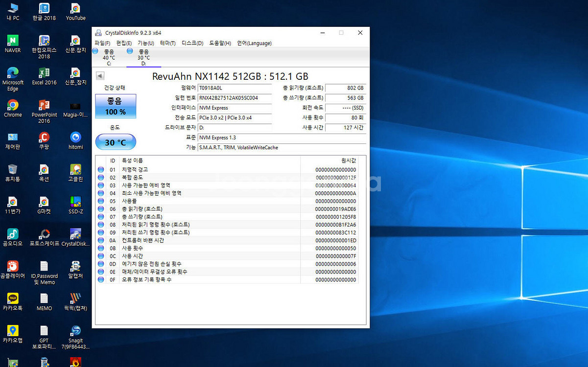Open the 11번가 desktop shortcut
This screenshot has width=588, height=367.
13,205
